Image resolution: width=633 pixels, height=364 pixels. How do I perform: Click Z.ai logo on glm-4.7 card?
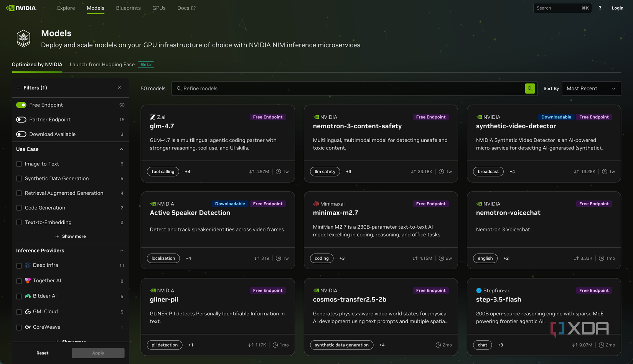coord(153,117)
